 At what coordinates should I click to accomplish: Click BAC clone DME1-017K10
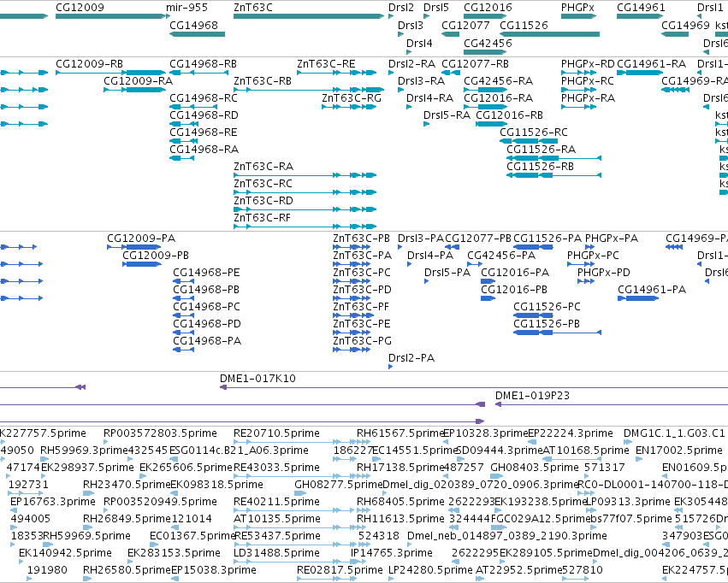pyautogui.click(x=257, y=379)
